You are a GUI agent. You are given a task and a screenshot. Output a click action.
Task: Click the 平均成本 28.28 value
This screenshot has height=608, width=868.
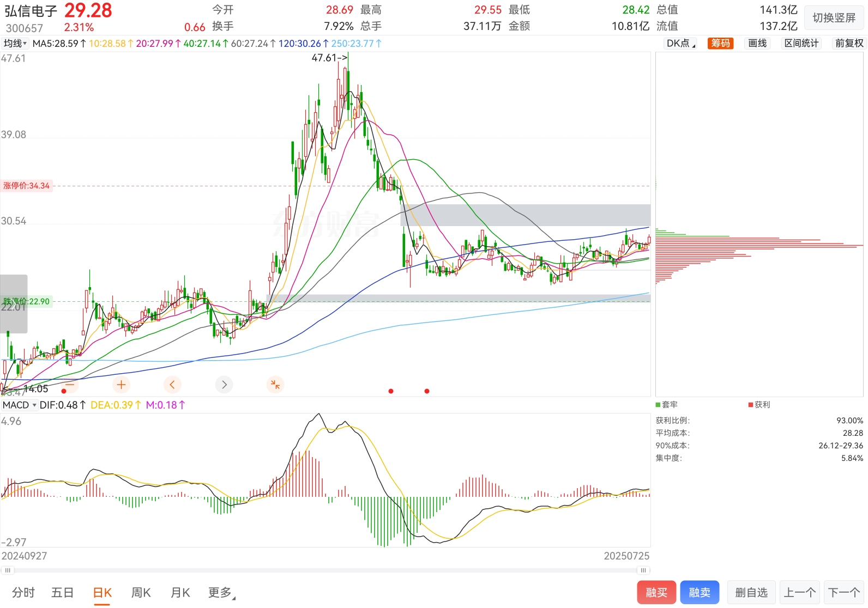(x=853, y=433)
